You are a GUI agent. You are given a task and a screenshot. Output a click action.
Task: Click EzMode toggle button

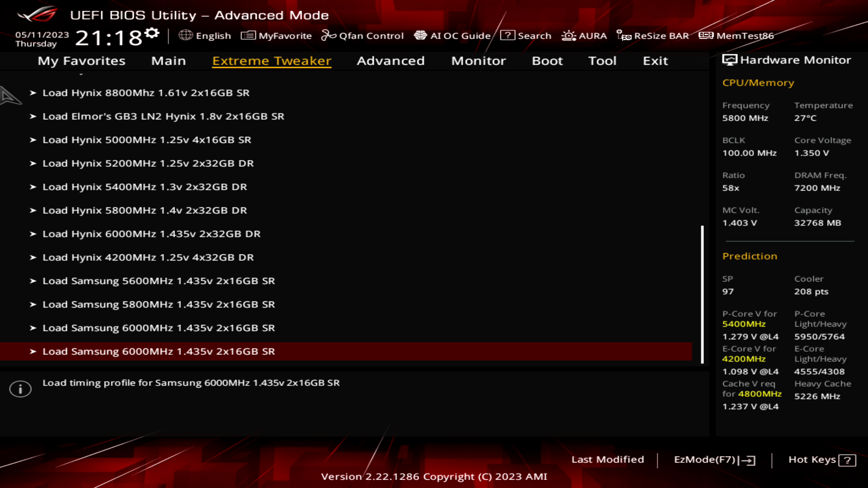[714, 459]
